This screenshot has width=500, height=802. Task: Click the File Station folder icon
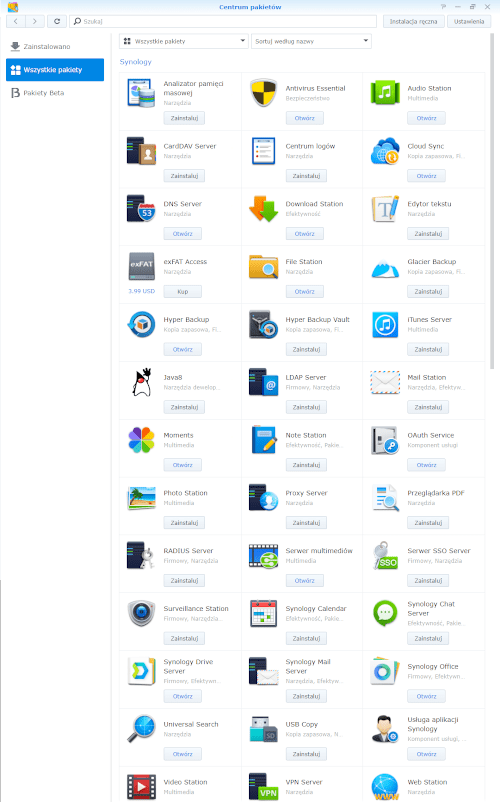(263, 266)
